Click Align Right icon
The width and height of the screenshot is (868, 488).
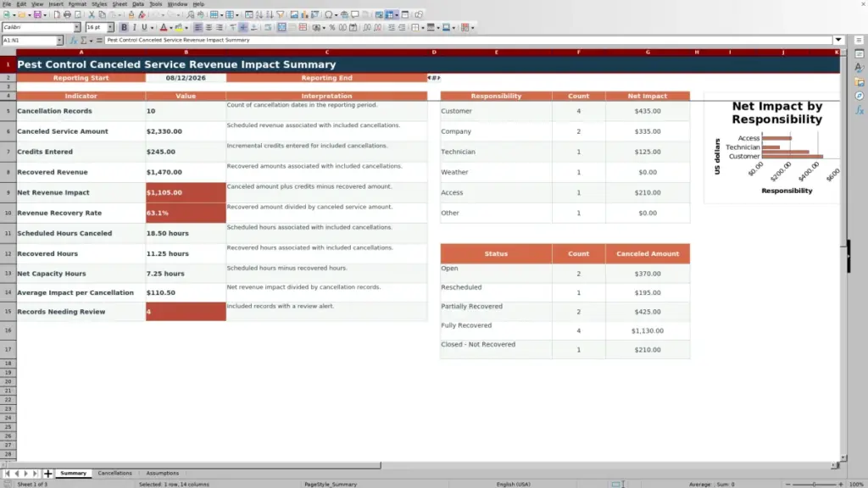click(220, 28)
